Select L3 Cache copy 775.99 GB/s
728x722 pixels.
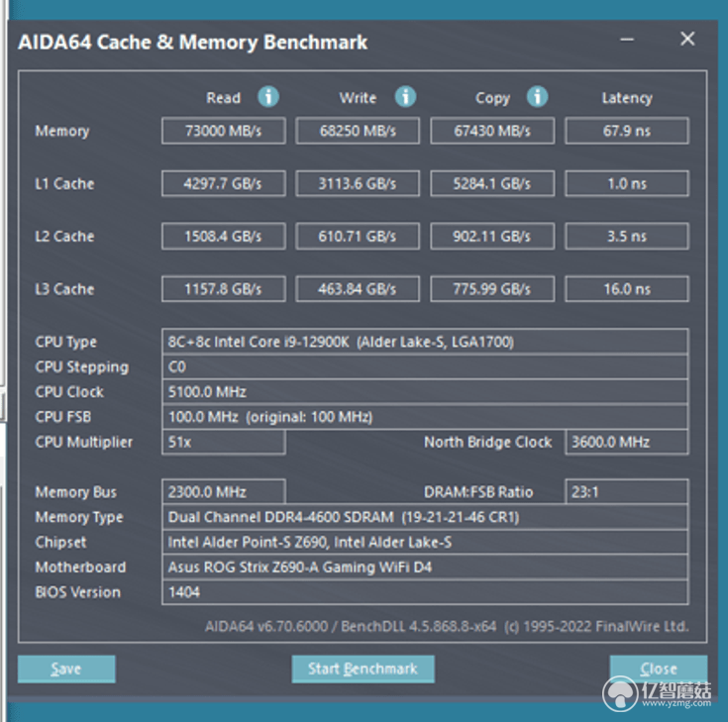point(492,289)
